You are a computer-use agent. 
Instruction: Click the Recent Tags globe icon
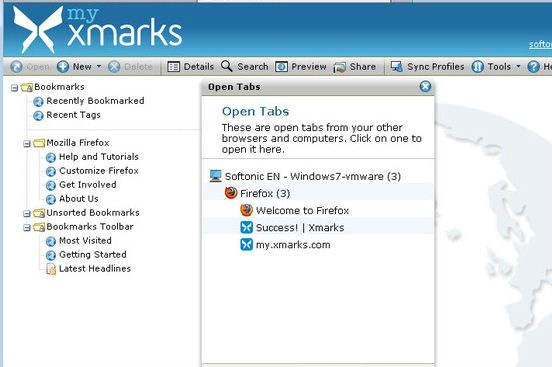38,116
